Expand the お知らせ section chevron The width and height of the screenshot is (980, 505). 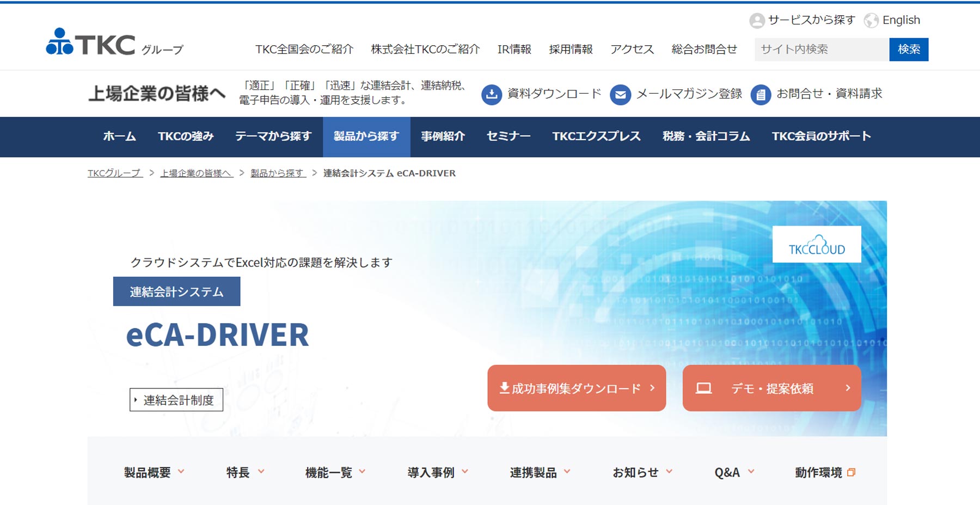pyautogui.click(x=669, y=472)
